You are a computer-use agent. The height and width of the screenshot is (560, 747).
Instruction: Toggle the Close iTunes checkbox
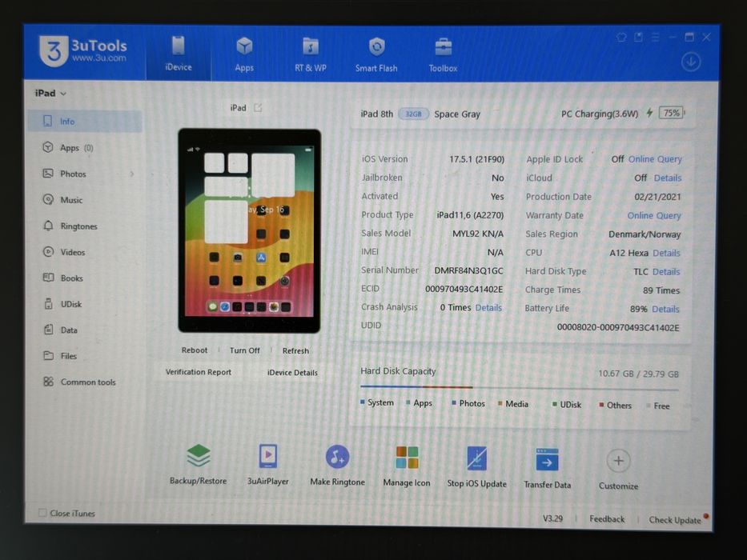pyautogui.click(x=42, y=512)
